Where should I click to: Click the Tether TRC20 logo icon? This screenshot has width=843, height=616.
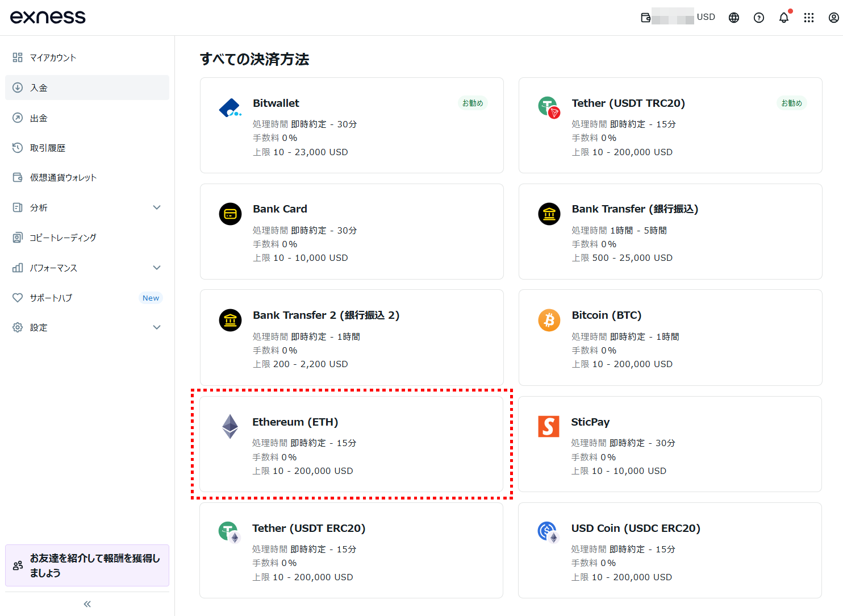(x=549, y=107)
